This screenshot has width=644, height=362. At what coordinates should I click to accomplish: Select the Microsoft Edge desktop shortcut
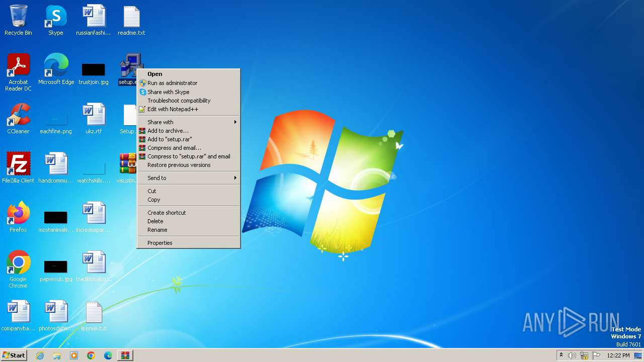click(x=56, y=69)
